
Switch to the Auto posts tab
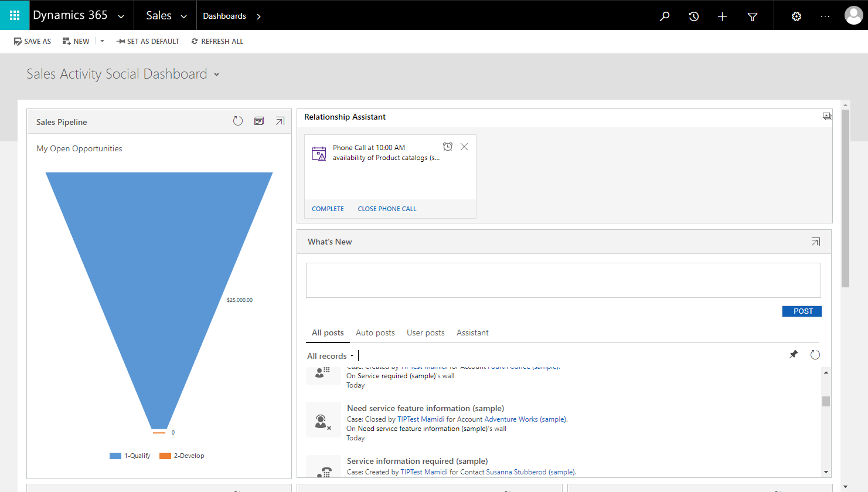click(375, 332)
